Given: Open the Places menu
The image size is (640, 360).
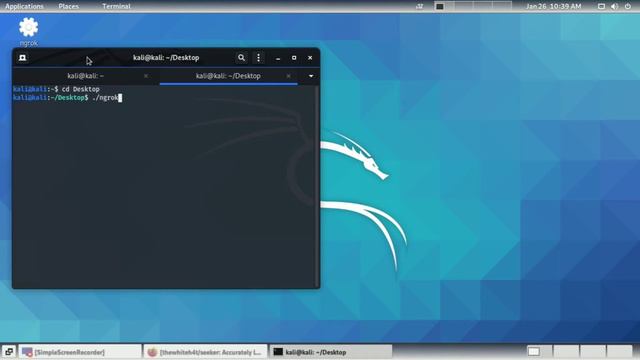Looking at the screenshot, I should pyautogui.click(x=69, y=6).
